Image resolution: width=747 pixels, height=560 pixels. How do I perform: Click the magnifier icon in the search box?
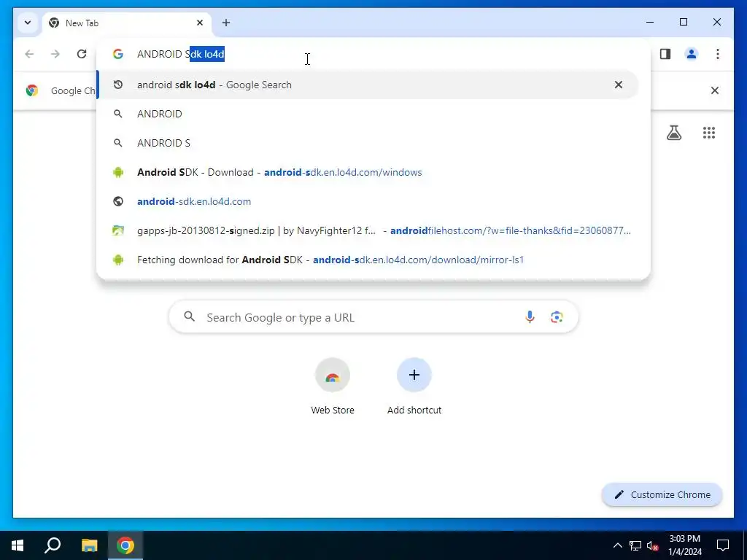coord(190,316)
